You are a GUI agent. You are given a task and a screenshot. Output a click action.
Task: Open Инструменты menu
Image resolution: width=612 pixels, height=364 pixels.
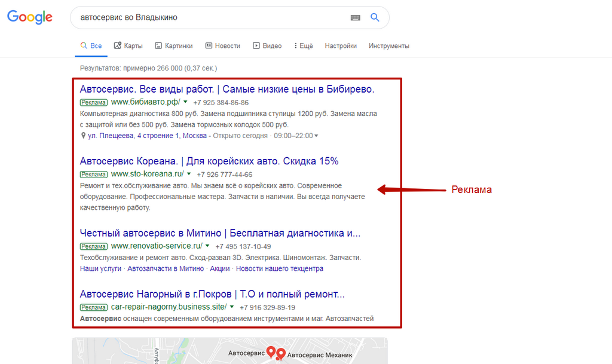pos(388,45)
